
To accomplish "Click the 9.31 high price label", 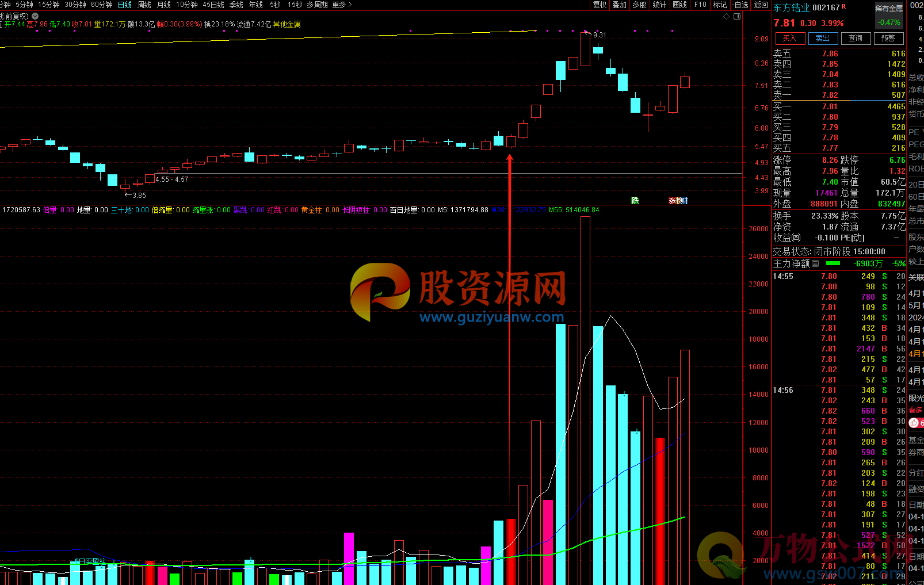I will (x=600, y=35).
